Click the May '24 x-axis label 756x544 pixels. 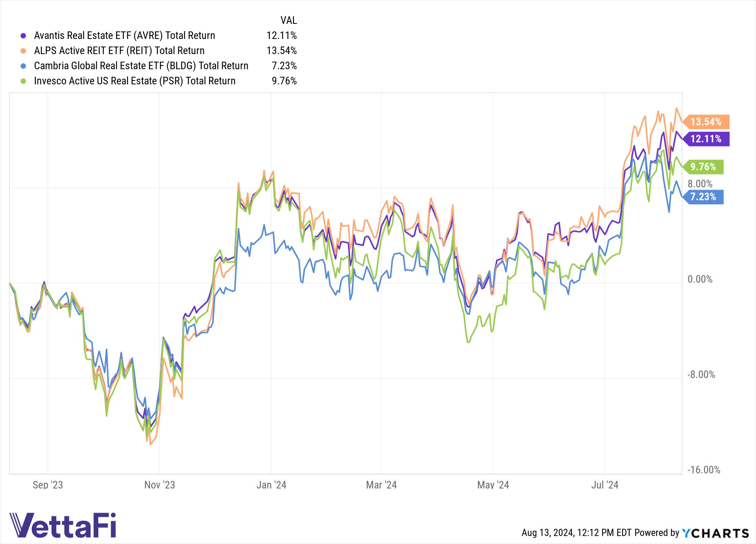point(493,485)
